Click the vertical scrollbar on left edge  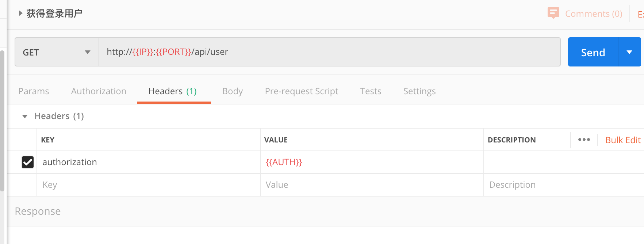[x=2, y=121]
